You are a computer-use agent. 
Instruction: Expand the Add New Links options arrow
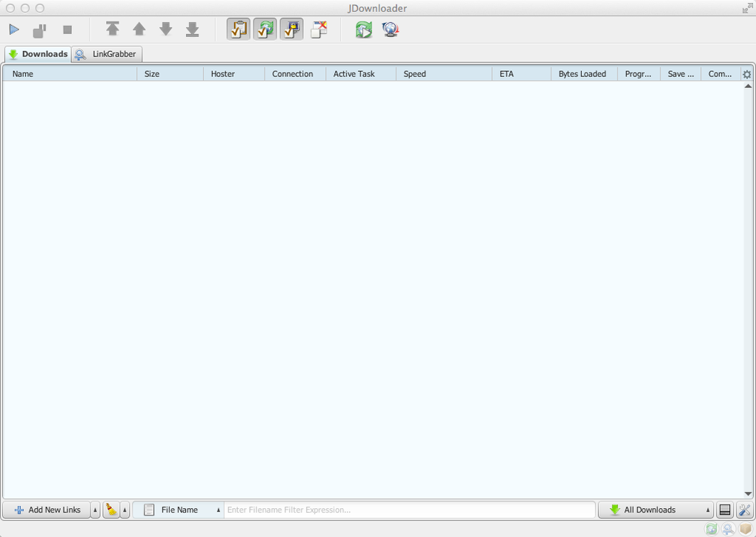95,510
